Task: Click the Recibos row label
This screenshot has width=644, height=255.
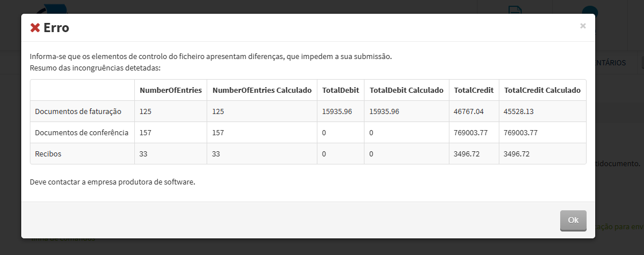Action: point(48,154)
